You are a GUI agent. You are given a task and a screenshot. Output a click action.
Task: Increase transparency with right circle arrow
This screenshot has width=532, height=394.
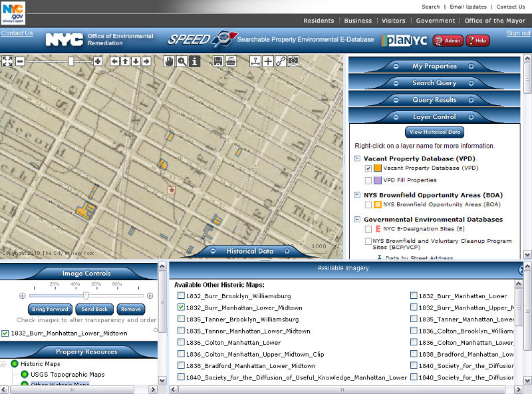(150, 296)
